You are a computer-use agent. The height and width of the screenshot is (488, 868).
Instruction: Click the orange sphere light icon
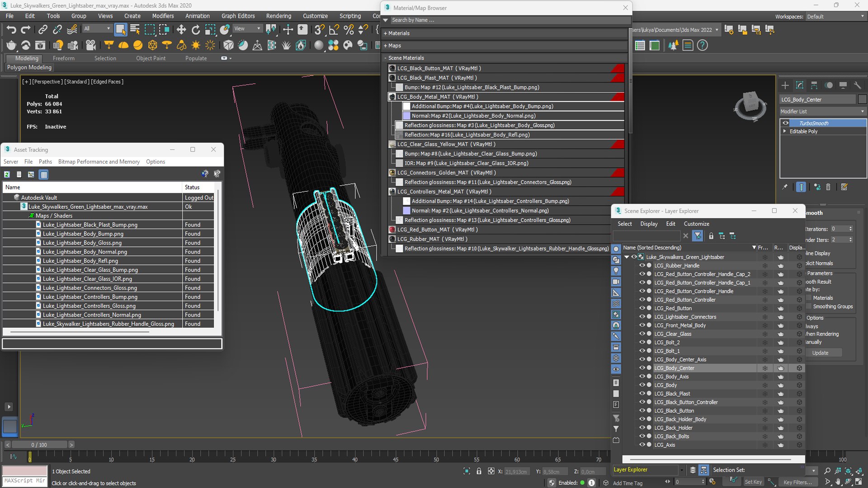click(x=138, y=45)
